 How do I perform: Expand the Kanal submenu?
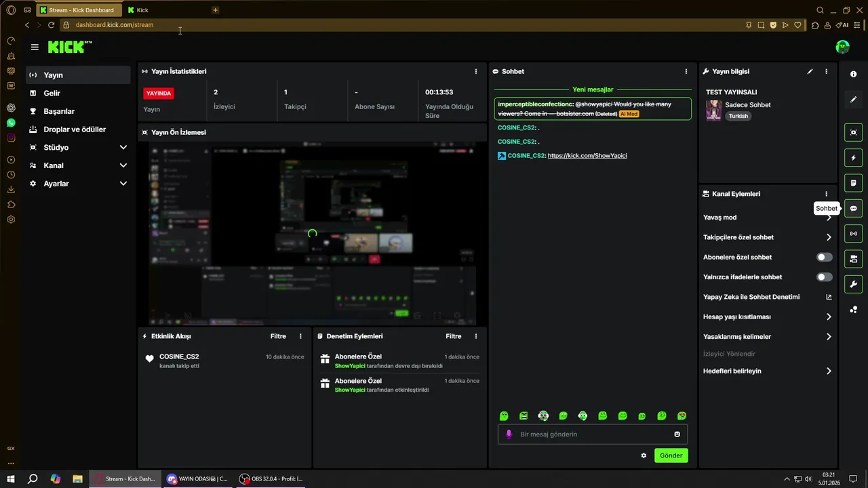click(78, 165)
